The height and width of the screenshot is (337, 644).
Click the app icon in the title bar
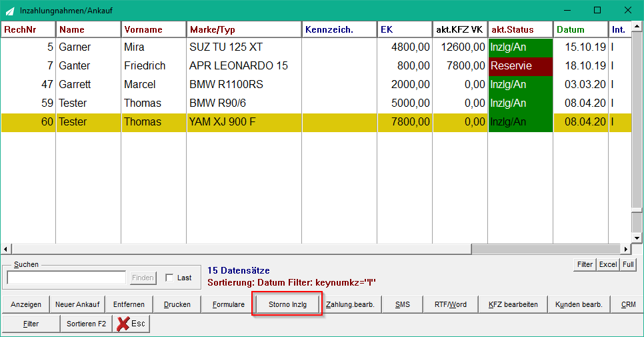[x=10, y=11]
